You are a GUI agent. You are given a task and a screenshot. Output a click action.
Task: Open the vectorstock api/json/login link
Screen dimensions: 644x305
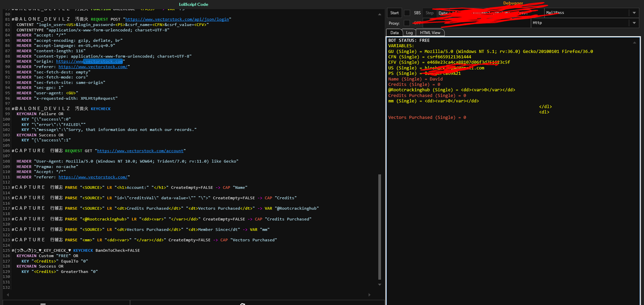(x=177, y=19)
